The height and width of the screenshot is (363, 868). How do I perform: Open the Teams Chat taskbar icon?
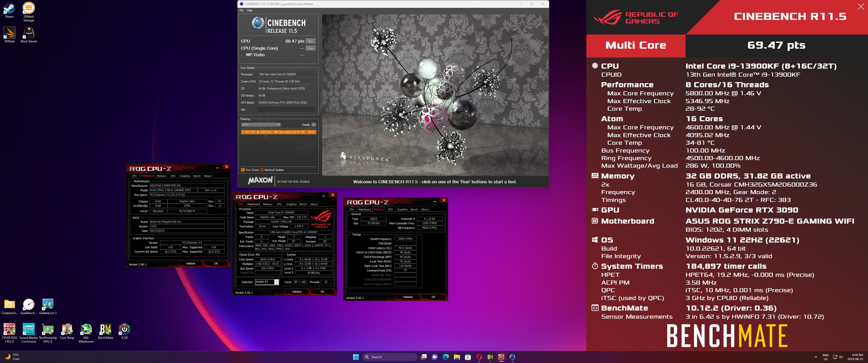pyautogui.click(x=435, y=357)
